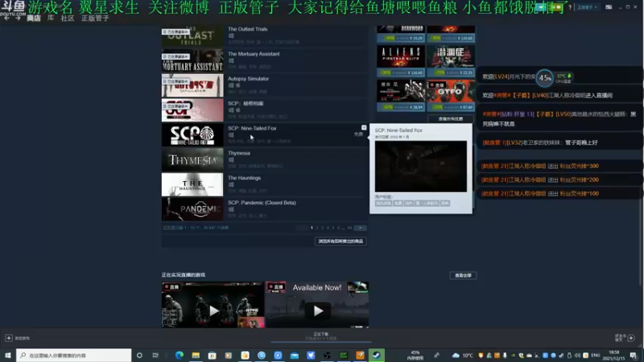
Task: Open the Windows Start menu
Action: point(8,355)
